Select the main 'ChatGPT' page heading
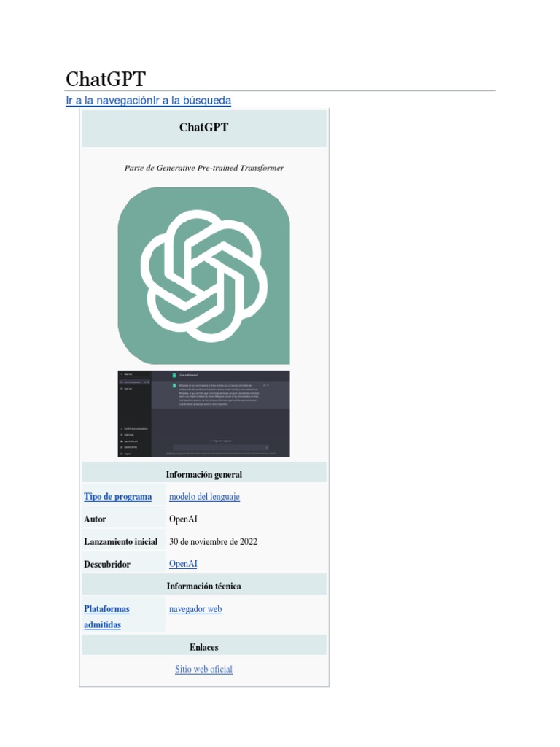Viewport: 560px width, 747px height. coord(106,79)
